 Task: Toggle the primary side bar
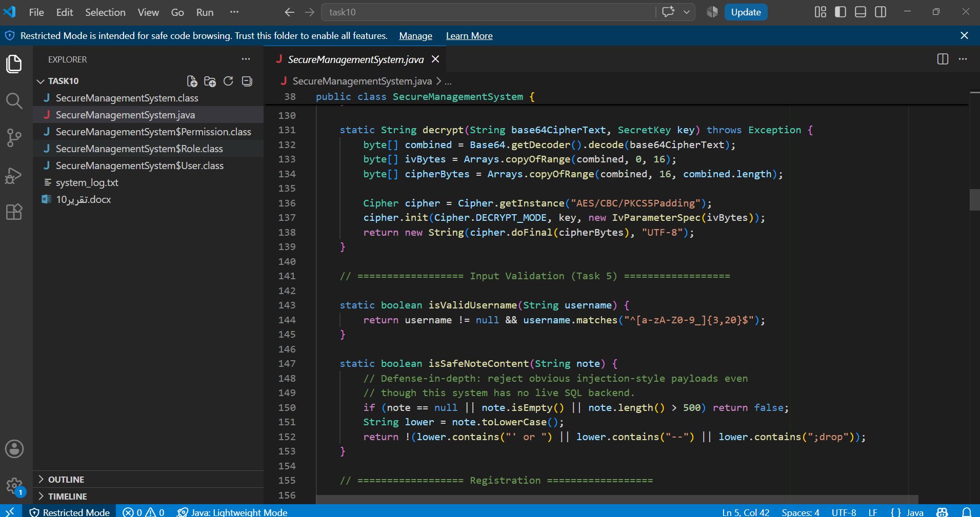coord(841,12)
